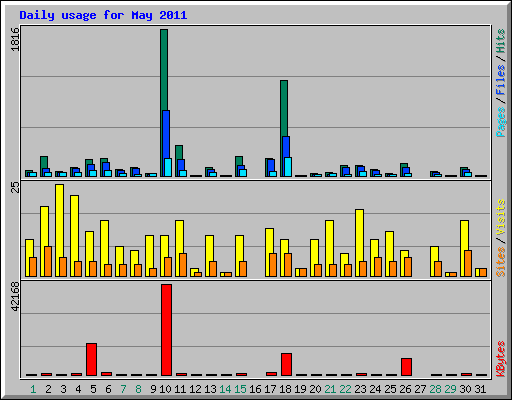This screenshot has width=512, height=400.
Task: Click day label 7 on the x-axis
Action: (x=123, y=389)
